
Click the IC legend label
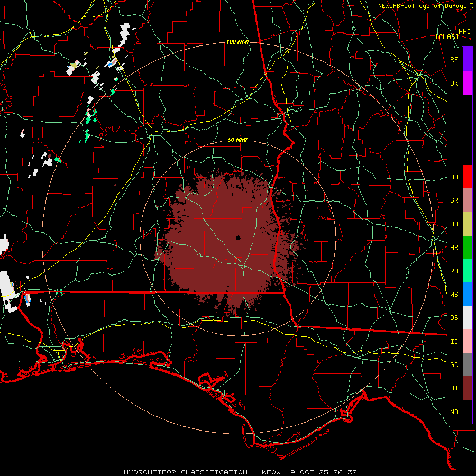(454, 342)
